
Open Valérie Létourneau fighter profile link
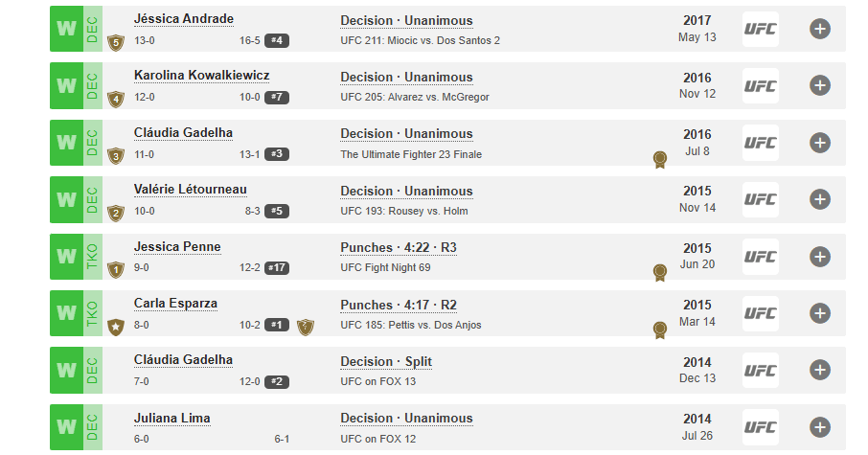[x=191, y=190]
